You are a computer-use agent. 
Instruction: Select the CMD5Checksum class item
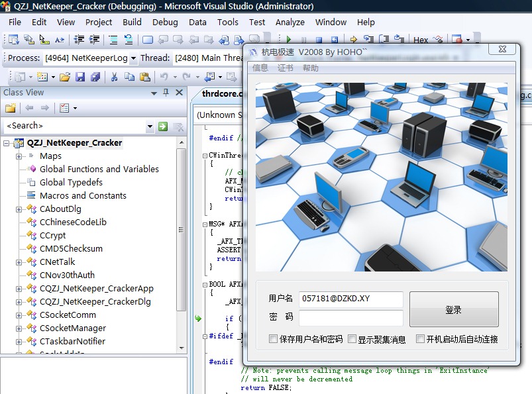tap(71, 248)
